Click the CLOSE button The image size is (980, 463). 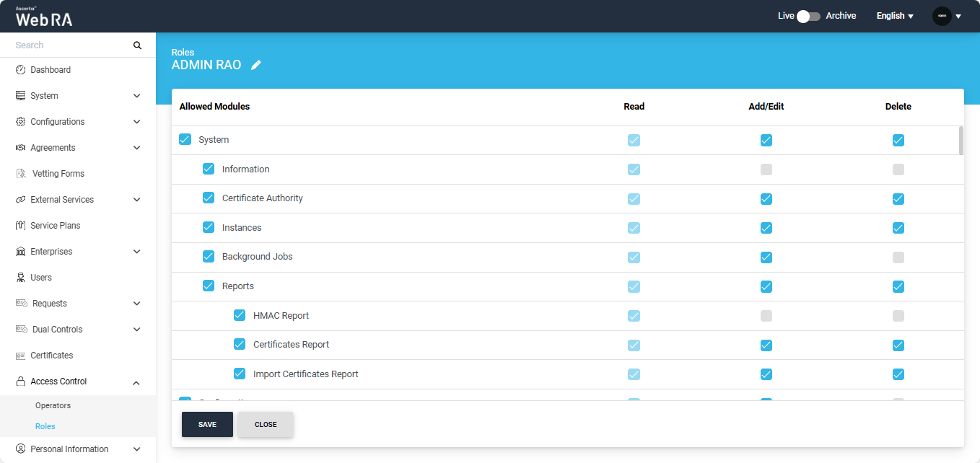[x=266, y=425]
